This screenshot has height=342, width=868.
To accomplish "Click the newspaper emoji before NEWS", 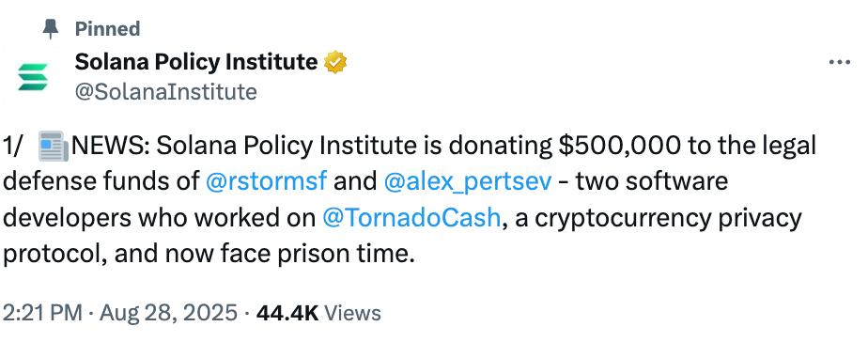I will (53, 147).
